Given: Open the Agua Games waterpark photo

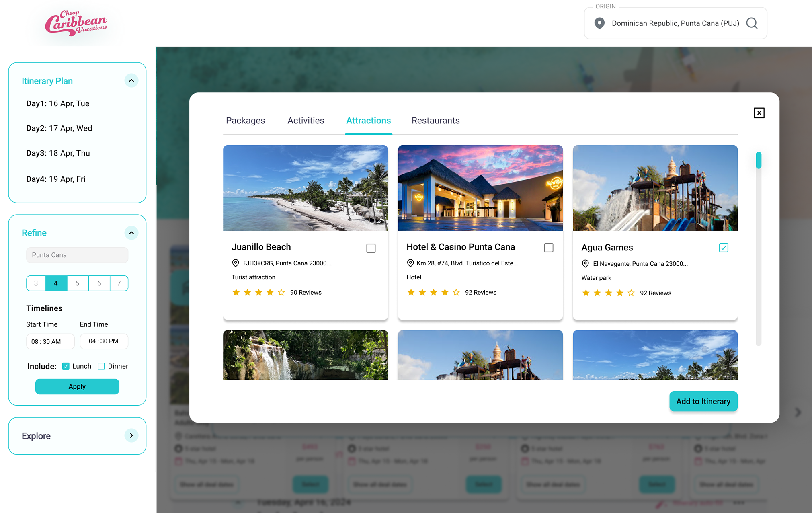Looking at the screenshot, I should [x=655, y=188].
